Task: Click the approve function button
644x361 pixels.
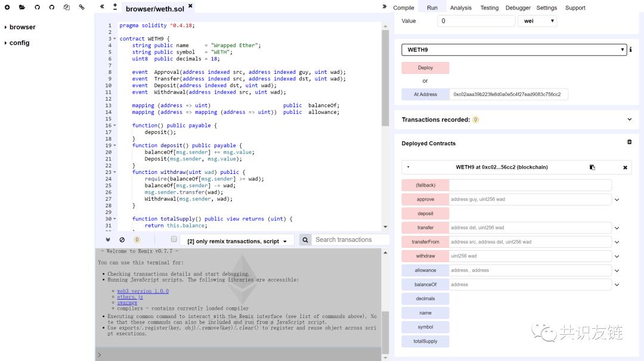Action: (x=426, y=200)
